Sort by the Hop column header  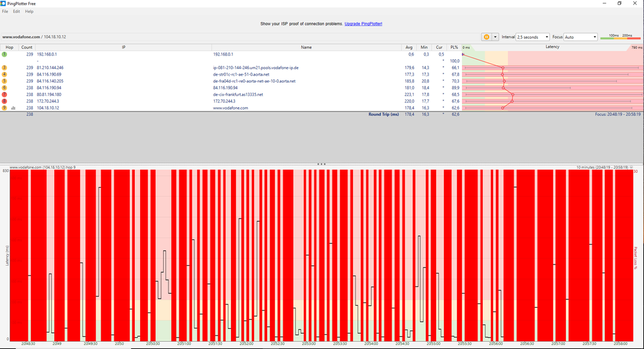tap(9, 47)
